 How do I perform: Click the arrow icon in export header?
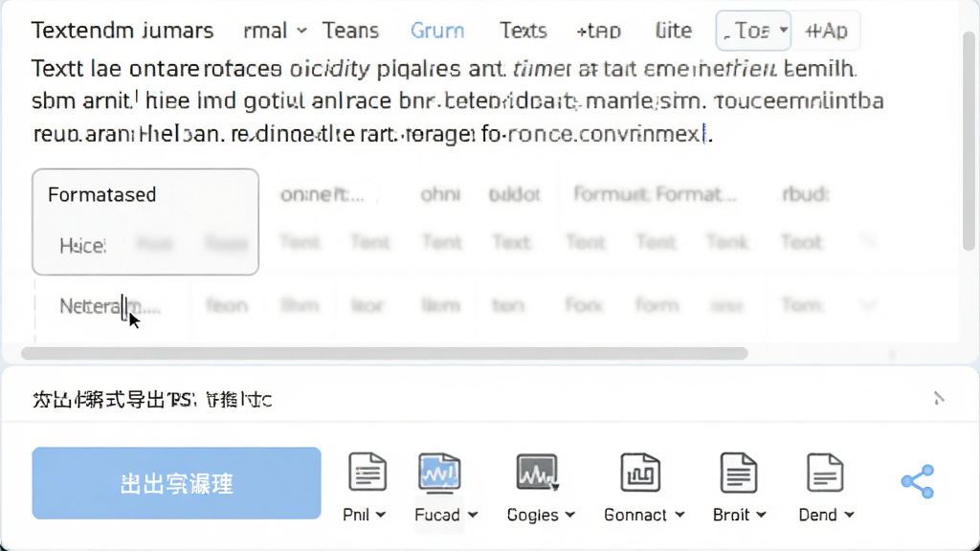click(938, 398)
